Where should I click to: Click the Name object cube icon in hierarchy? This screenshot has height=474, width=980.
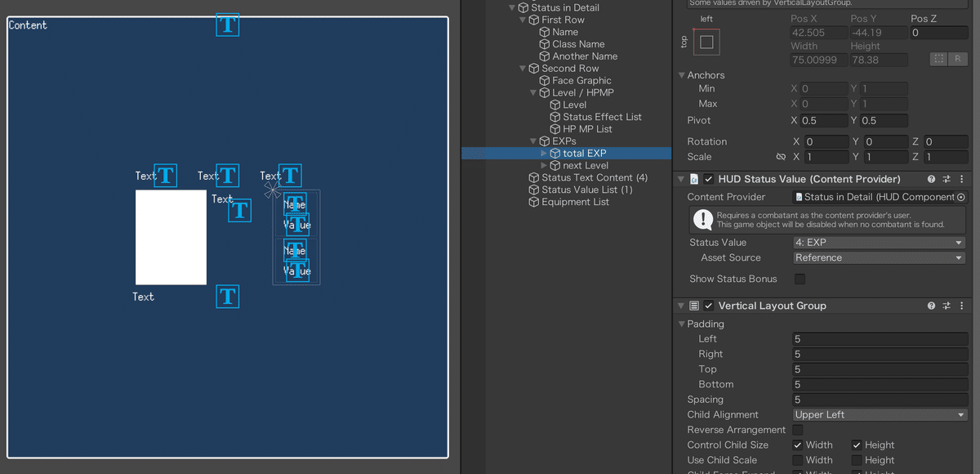(x=545, y=32)
